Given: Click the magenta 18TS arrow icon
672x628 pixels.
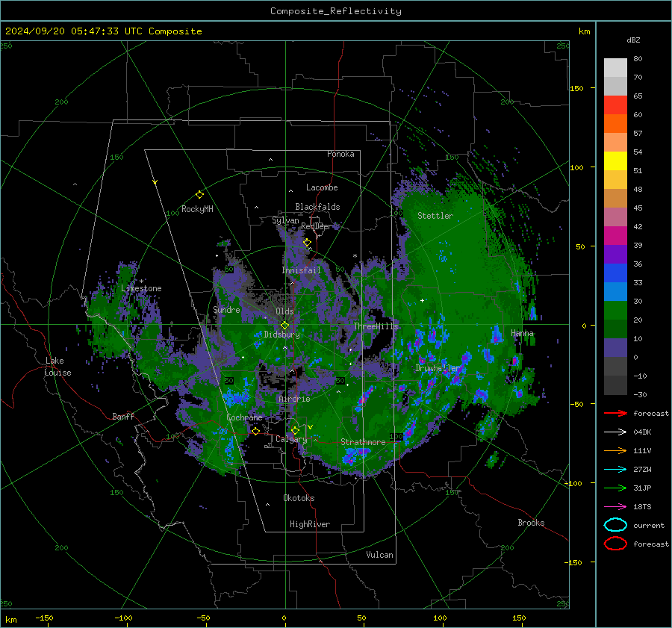Looking at the screenshot, I should tap(615, 507).
